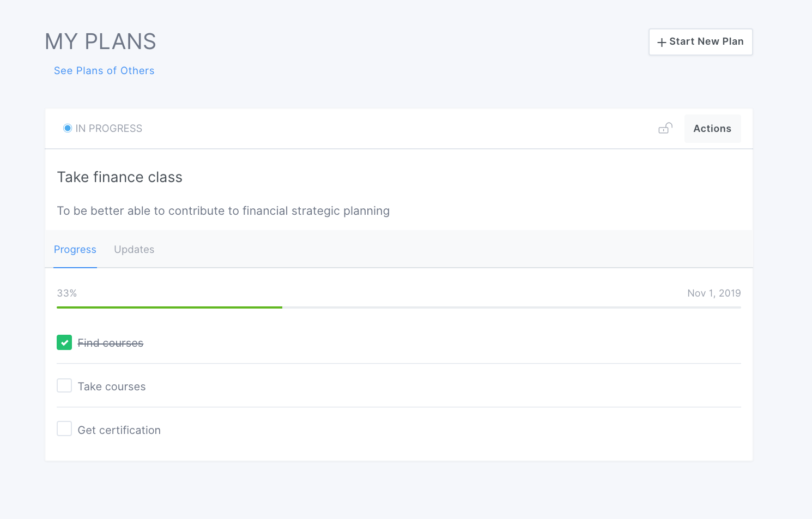Select the Take finance class plan title

click(x=120, y=177)
